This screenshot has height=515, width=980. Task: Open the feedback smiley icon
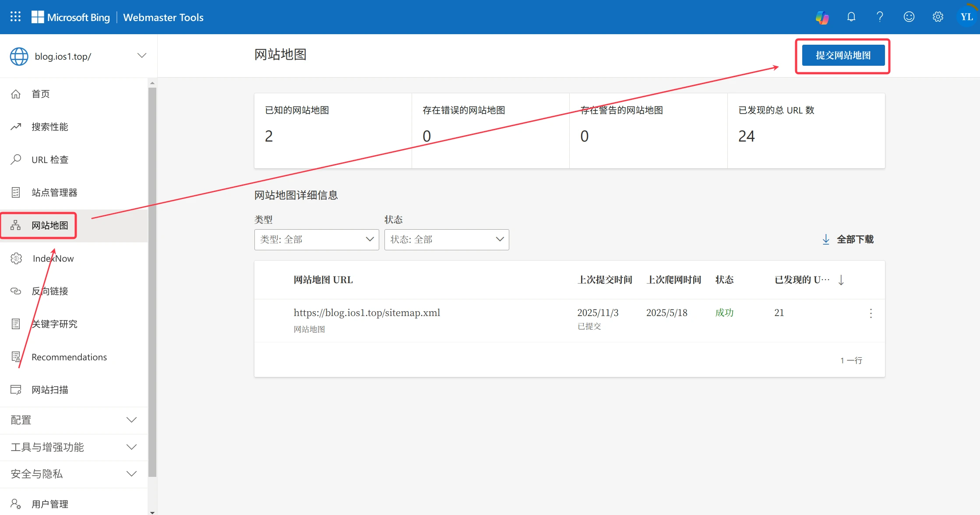pyautogui.click(x=909, y=17)
